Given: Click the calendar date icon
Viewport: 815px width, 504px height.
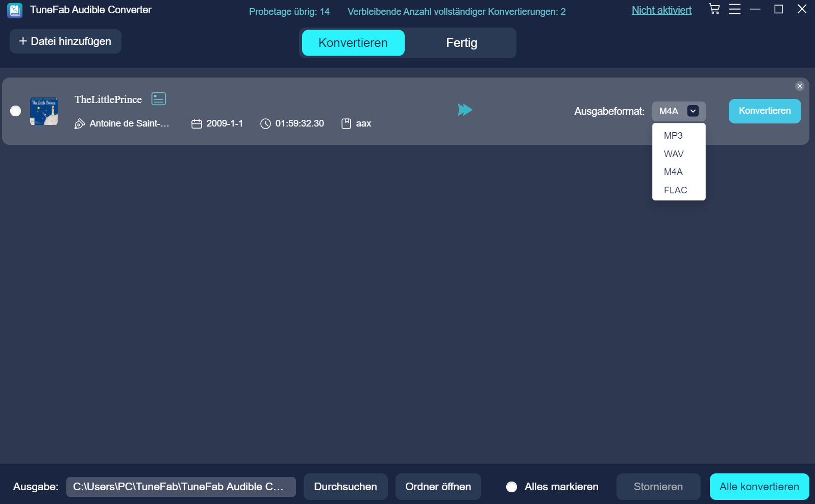Looking at the screenshot, I should click(x=196, y=124).
